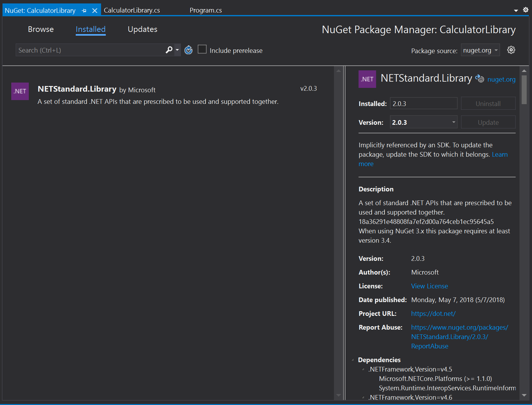This screenshot has width=532, height=405.
Task: Open NuGet package source settings gear
Action: [511, 50]
